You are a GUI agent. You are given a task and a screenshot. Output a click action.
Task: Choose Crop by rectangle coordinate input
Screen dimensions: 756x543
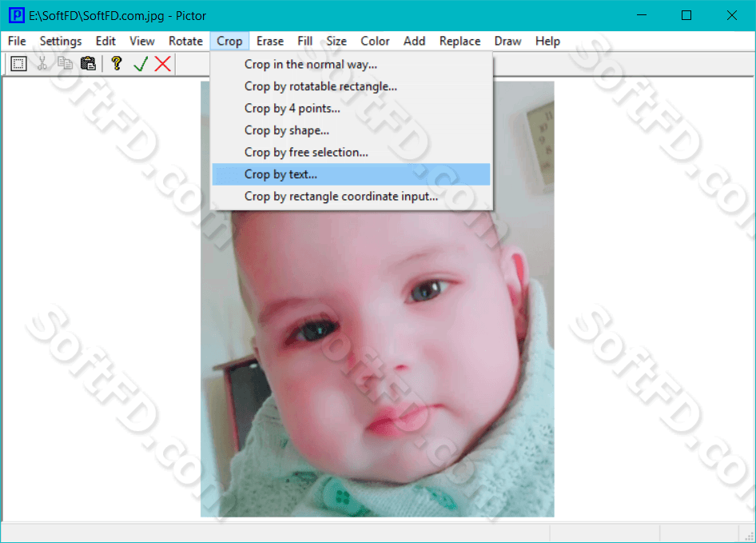pyautogui.click(x=351, y=197)
